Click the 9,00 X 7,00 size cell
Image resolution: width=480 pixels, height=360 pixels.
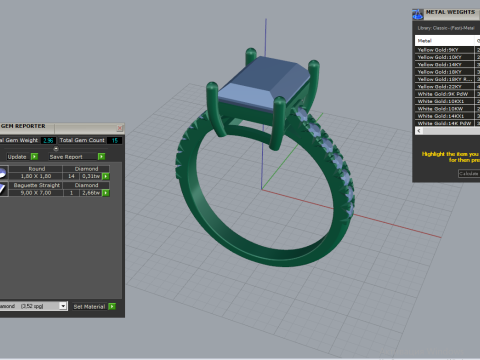(x=36, y=193)
